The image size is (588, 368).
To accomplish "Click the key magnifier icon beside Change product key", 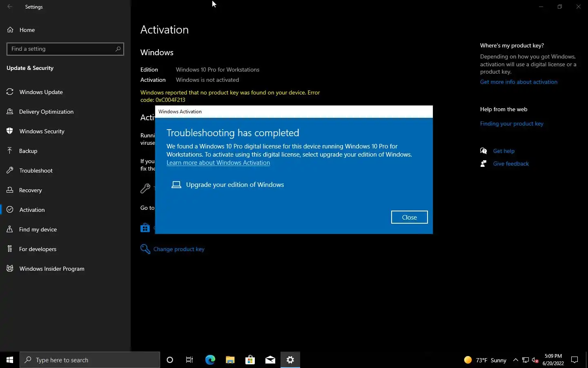I will pos(145,249).
